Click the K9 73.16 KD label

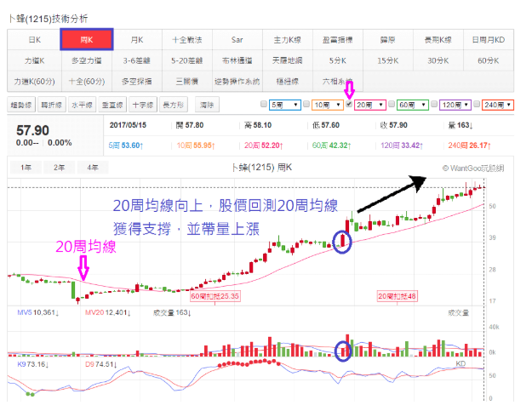click(x=32, y=364)
